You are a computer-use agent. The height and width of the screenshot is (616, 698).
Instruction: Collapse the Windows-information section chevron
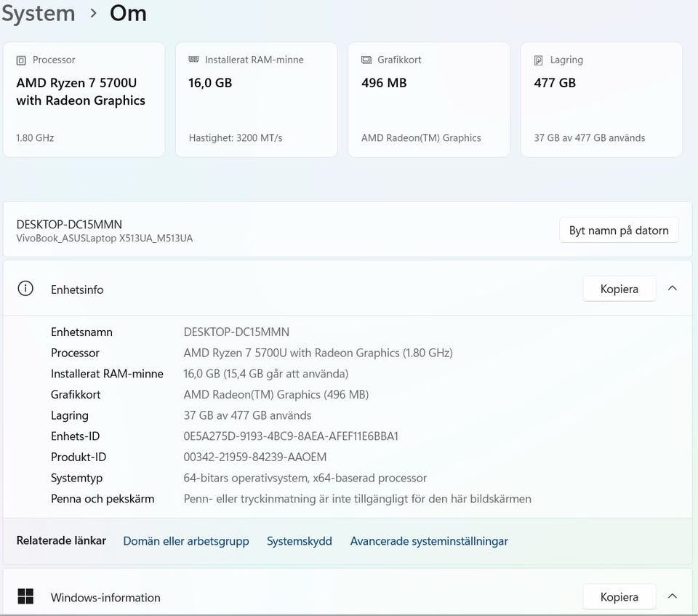coord(672,596)
